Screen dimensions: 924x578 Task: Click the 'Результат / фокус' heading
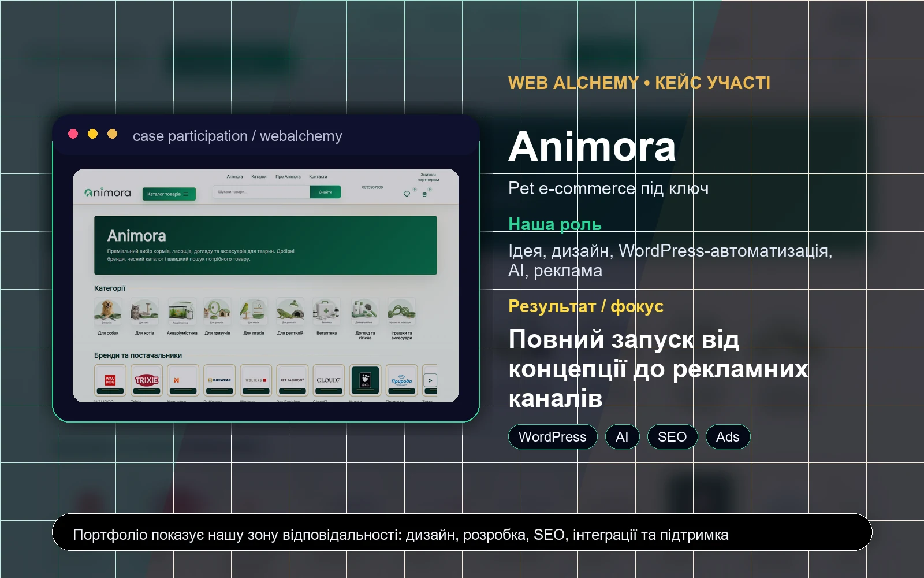click(x=586, y=306)
